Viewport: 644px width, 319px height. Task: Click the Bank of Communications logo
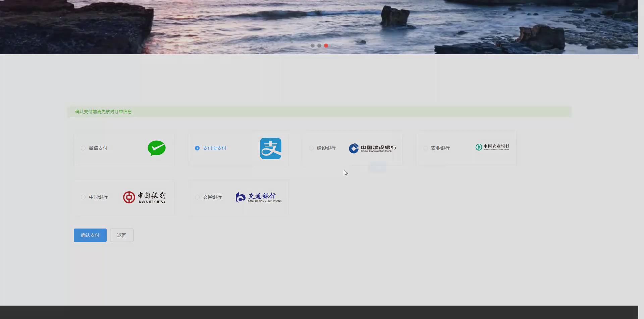[x=258, y=197]
